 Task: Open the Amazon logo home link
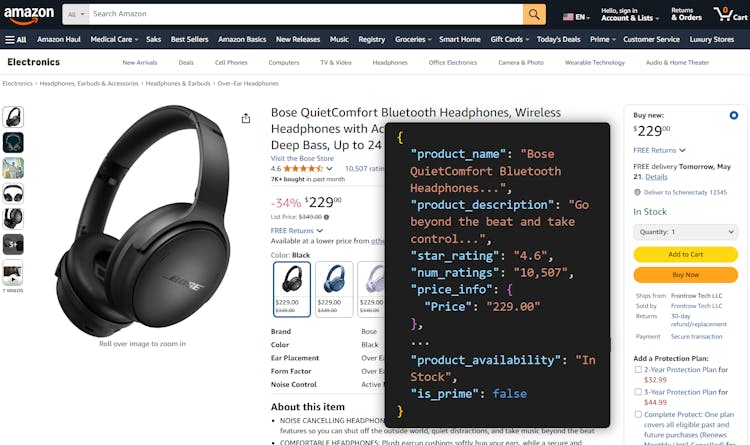29,15
